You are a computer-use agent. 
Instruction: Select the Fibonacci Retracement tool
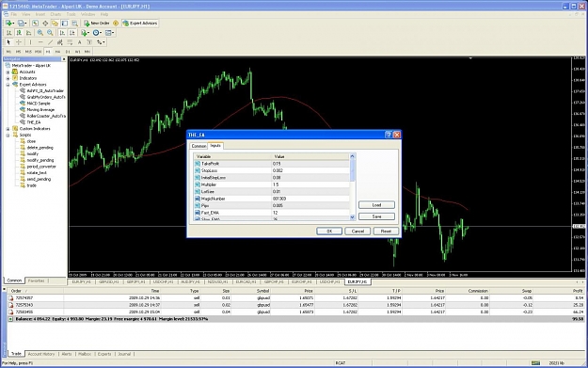(70, 42)
